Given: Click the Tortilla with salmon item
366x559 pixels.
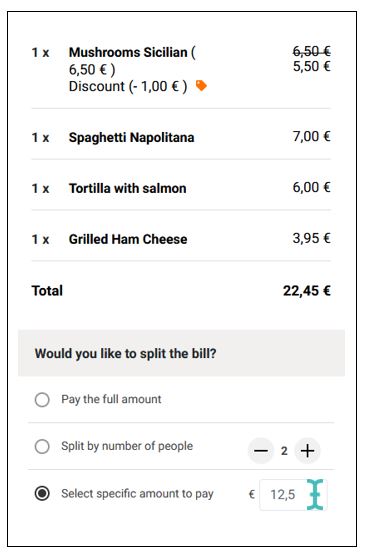Looking at the screenshot, I should point(128,188).
